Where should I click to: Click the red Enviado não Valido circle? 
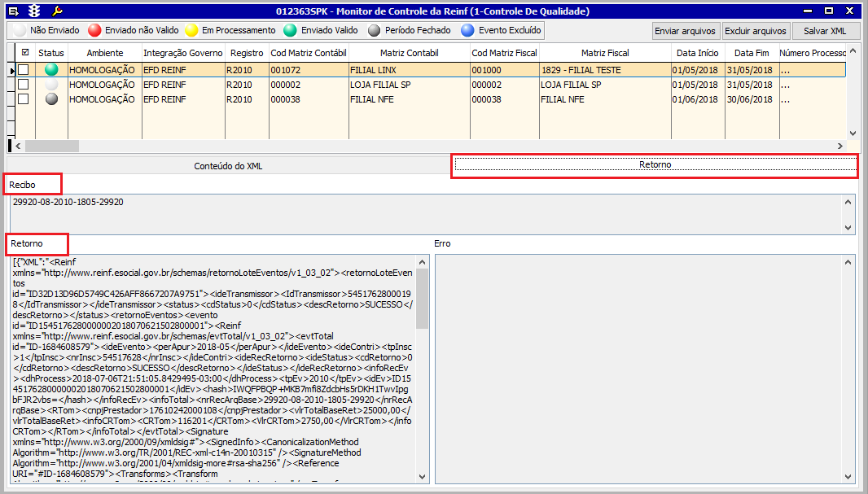pyautogui.click(x=94, y=30)
